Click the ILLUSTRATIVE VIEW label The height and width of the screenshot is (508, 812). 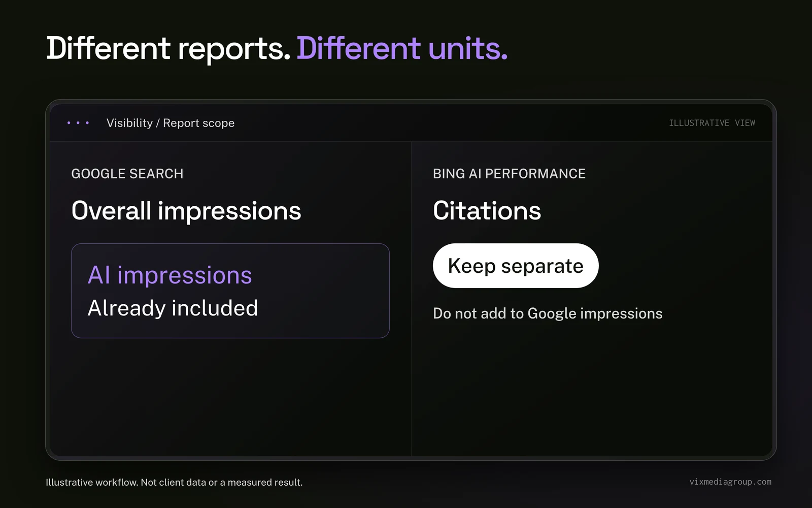coord(712,123)
